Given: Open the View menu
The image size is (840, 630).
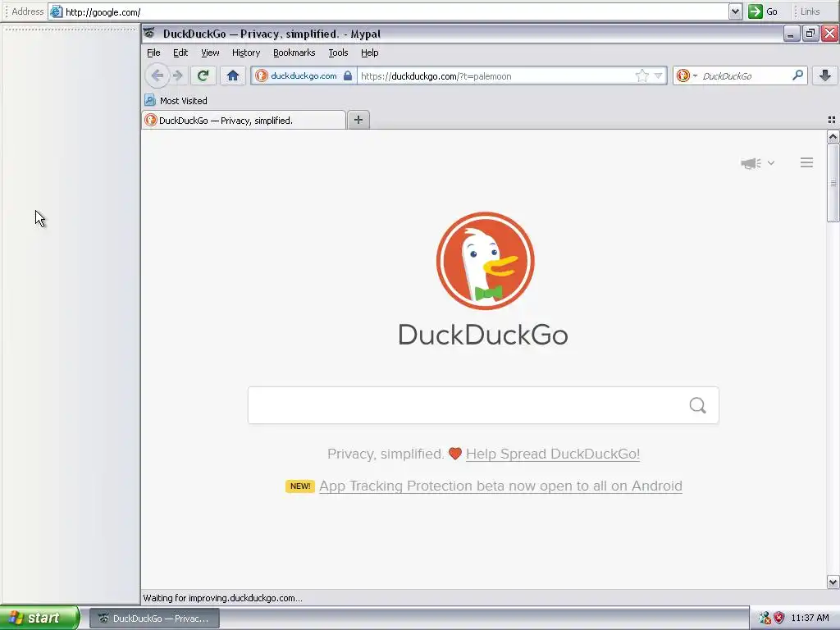Looking at the screenshot, I should point(210,52).
